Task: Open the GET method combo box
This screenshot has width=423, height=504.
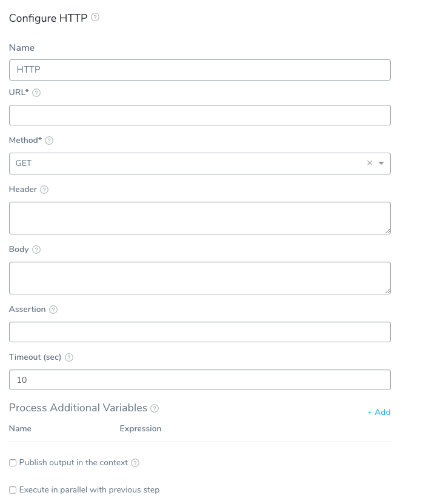Action: coord(200,164)
